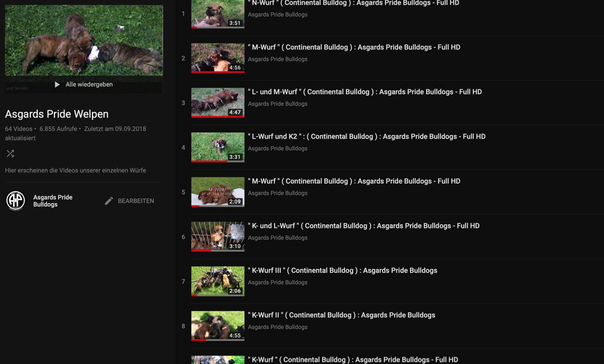Open K- und L-Wurf thumbnail (3:10)
Screen dimensions: 604x364
click(x=218, y=237)
